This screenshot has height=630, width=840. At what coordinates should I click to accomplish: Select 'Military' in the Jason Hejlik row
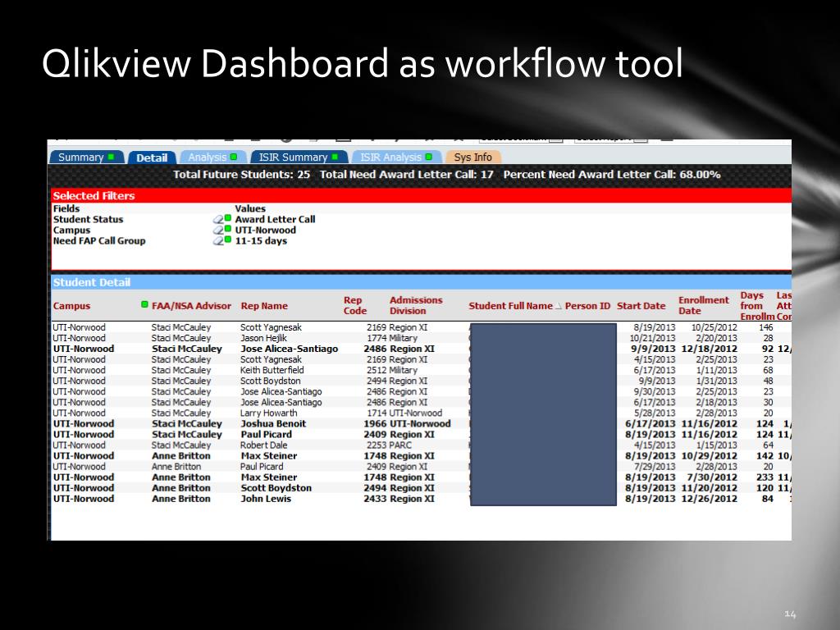(403, 338)
